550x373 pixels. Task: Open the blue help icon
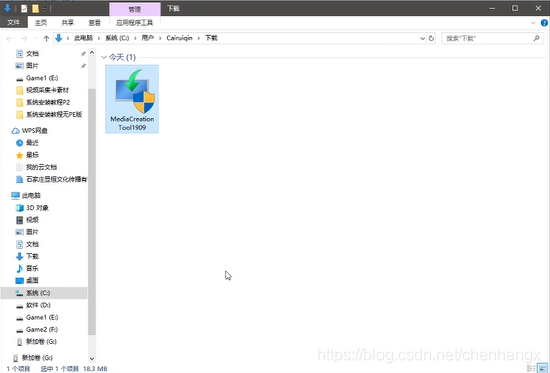tap(544, 23)
